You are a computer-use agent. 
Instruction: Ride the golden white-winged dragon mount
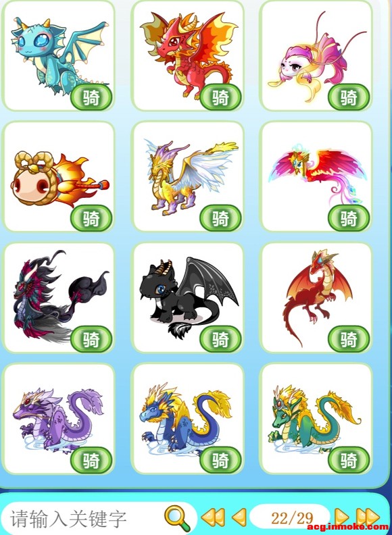pyautogui.click(x=220, y=218)
